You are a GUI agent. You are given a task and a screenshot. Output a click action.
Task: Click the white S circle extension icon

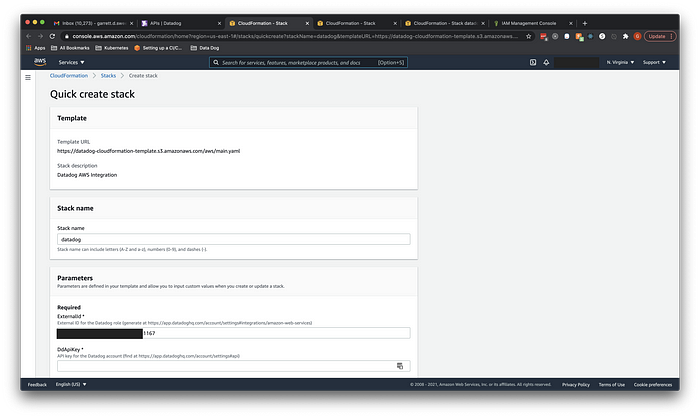coord(602,36)
